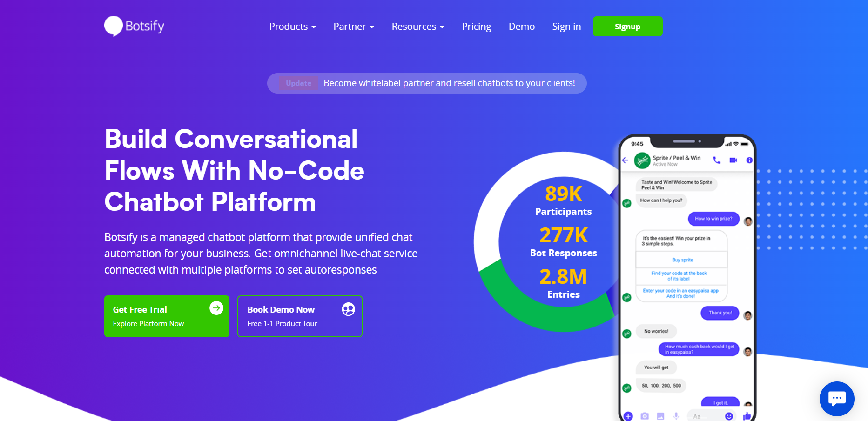Tap the phone call icon in chat header
The image size is (868, 421).
[717, 160]
